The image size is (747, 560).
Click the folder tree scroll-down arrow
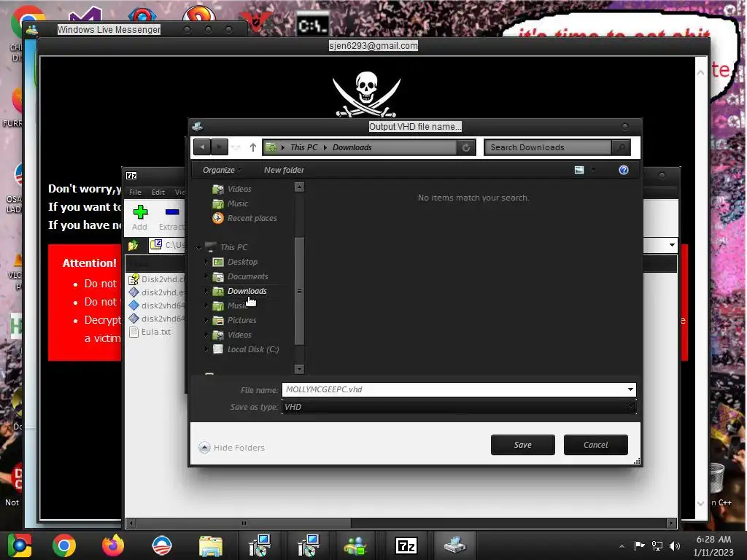[299, 369]
